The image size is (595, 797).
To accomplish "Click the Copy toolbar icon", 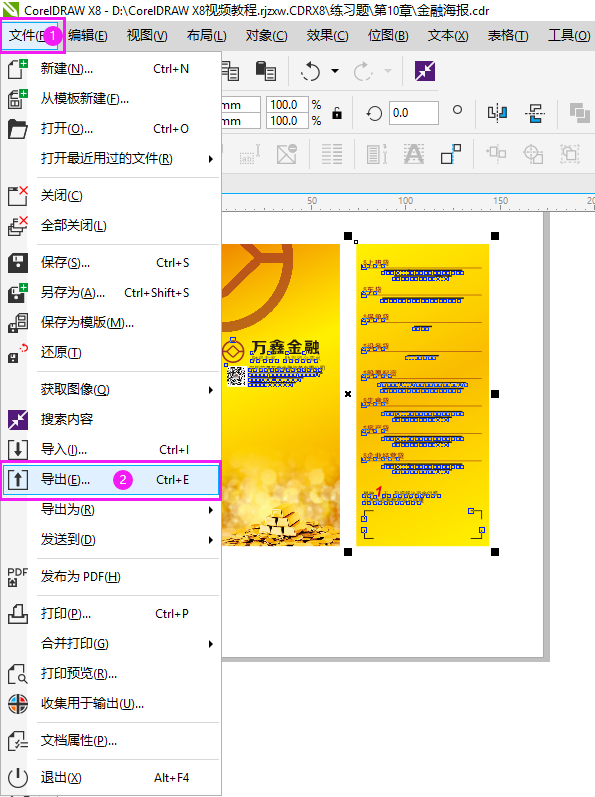I will click(x=231, y=71).
